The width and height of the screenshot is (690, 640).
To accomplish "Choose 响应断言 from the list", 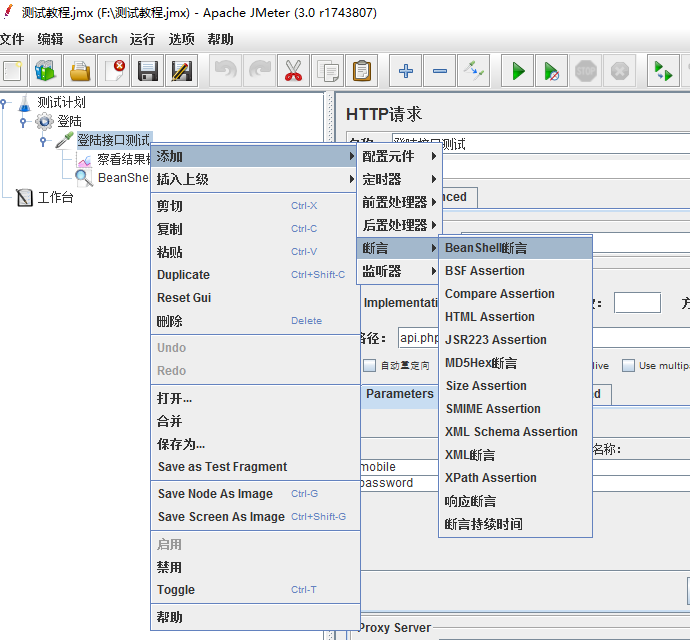I will (x=515, y=501).
